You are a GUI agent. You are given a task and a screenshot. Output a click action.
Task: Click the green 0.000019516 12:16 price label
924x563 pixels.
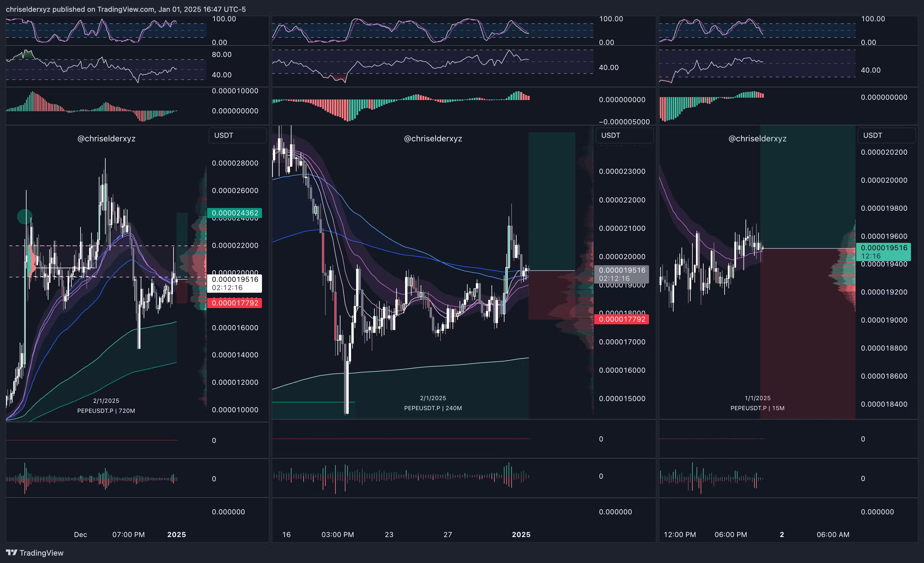[x=884, y=252]
